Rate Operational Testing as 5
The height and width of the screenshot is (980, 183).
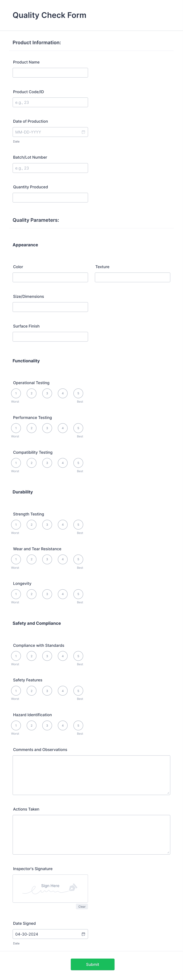coord(78,393)
